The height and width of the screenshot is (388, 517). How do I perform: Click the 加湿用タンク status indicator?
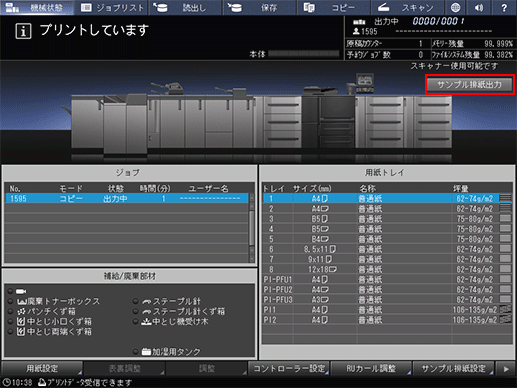[135, 351]
